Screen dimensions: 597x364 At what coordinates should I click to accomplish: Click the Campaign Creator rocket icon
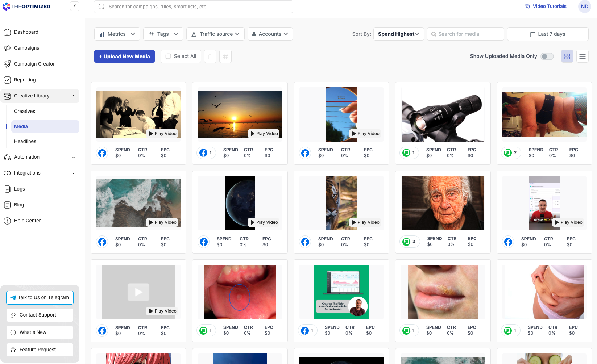tap(7, 64)
